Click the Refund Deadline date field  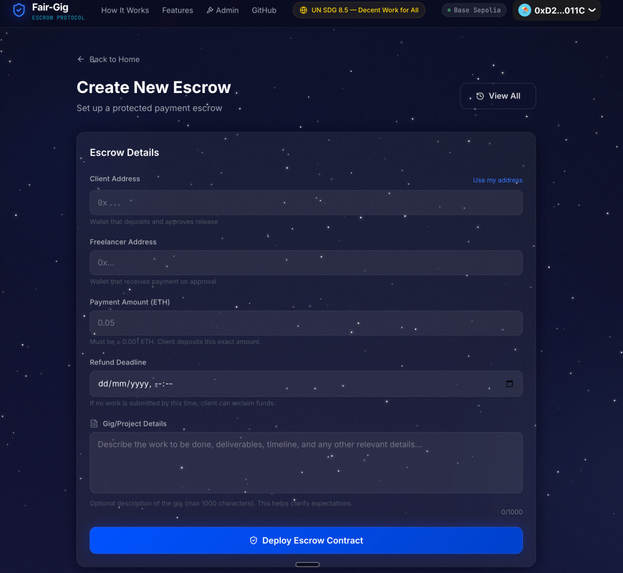(x=306, y=384)
